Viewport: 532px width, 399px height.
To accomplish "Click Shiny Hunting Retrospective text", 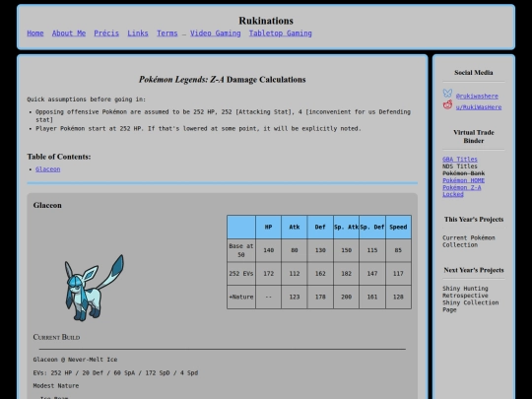I will (465, 292).
